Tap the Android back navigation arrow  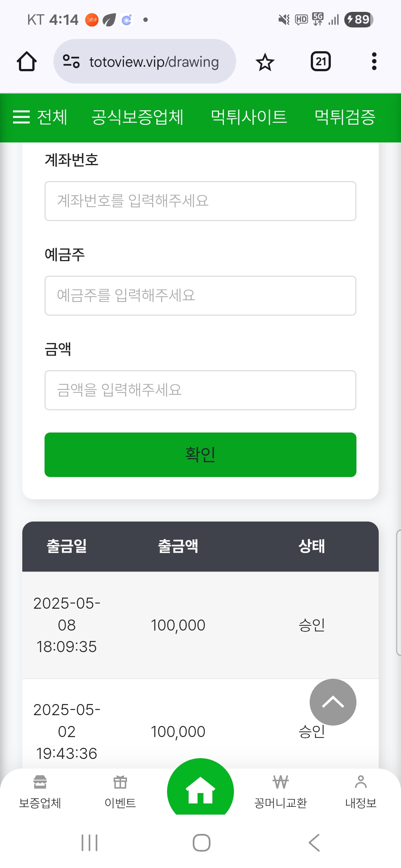[x=314, y=843]
